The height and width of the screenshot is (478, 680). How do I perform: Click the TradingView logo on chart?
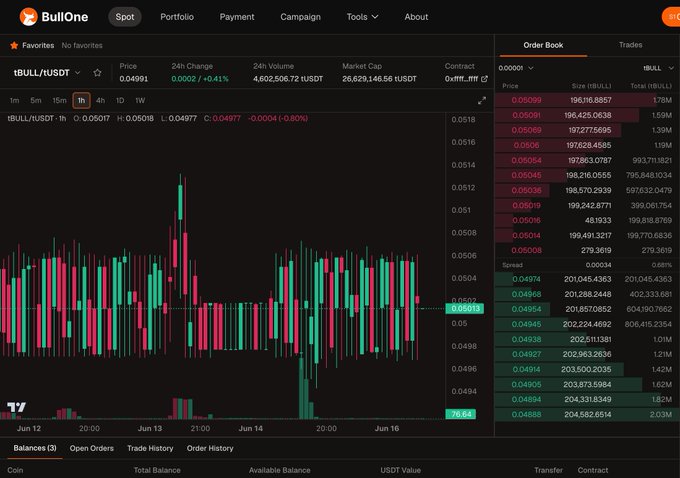(16, 407)
